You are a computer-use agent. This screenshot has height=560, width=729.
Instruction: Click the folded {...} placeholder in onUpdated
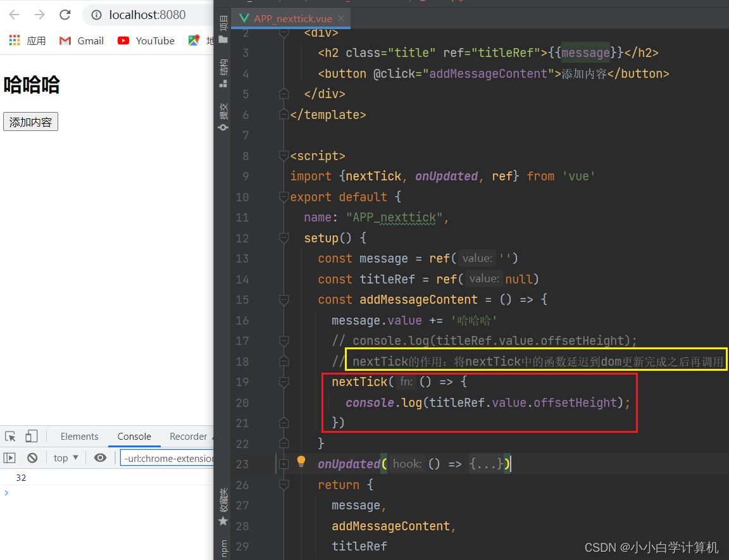click(486, 464)
